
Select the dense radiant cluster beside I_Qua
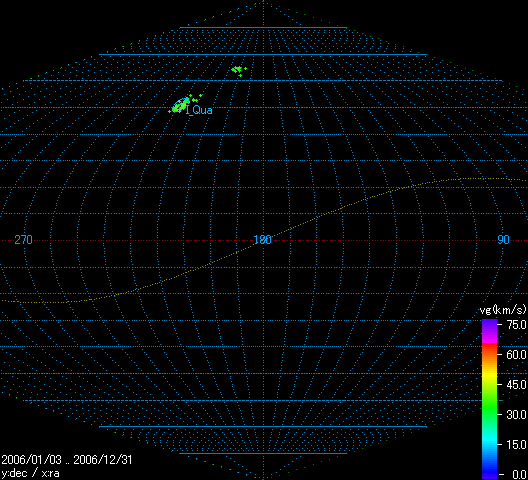pyautogui.click(x=180, y=105)
